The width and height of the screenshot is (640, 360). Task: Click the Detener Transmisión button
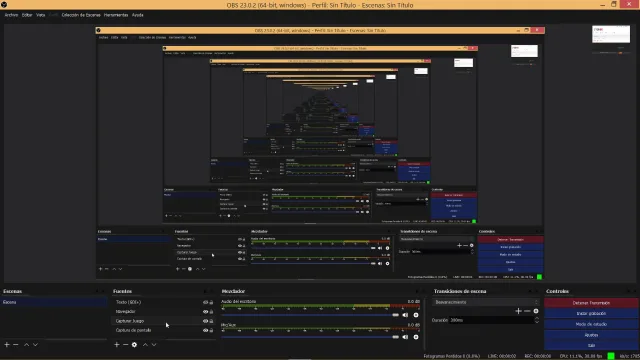click(x=591, y=303)
